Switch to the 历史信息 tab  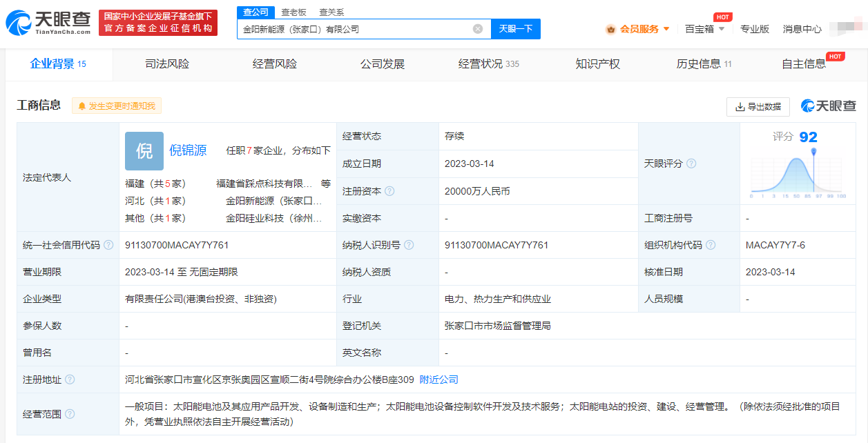pyautogui.click(x=704, y=64)
